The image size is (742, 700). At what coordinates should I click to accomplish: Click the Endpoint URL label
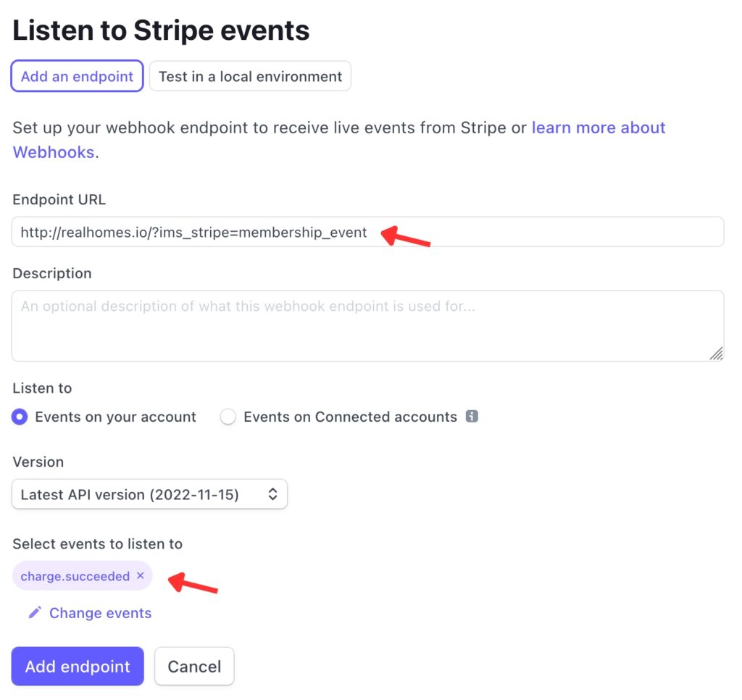point(59,200)
